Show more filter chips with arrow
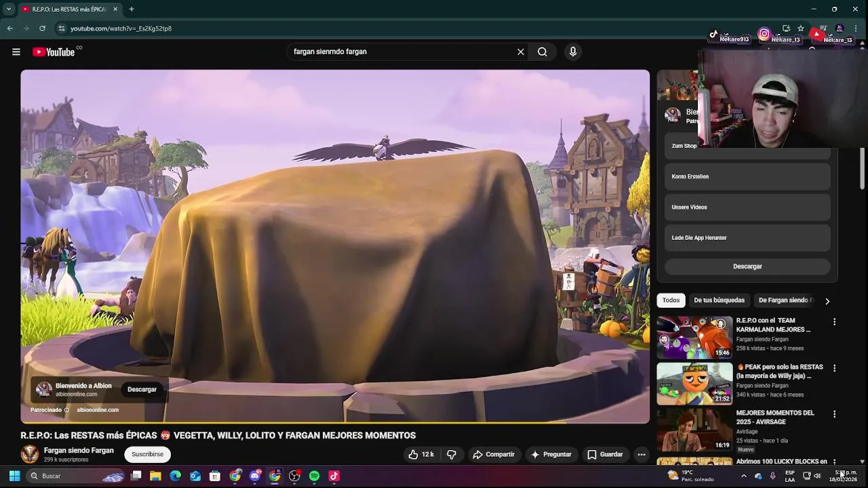Screen dimensions: 868x488 pos(827,301)
